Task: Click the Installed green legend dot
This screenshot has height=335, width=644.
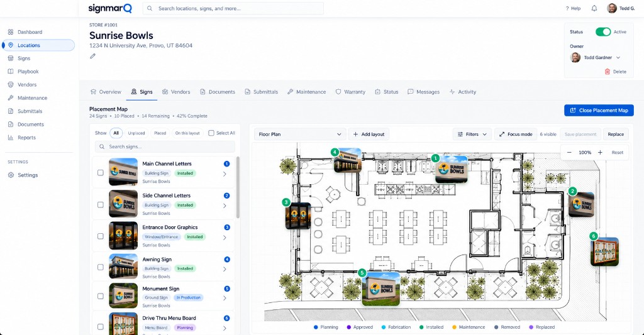Action: click(421, 327)
